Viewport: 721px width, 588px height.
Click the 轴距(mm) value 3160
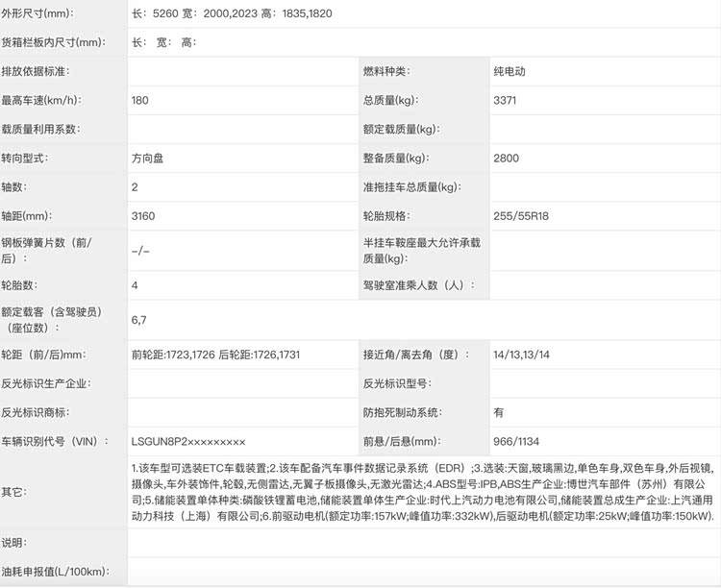click(x=143, y=215)
